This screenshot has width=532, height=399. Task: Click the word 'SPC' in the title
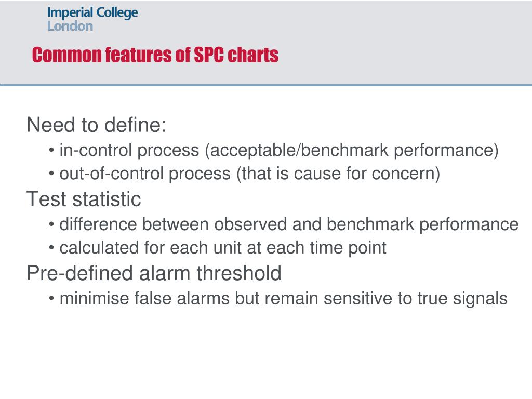click(x=208, y=55)
